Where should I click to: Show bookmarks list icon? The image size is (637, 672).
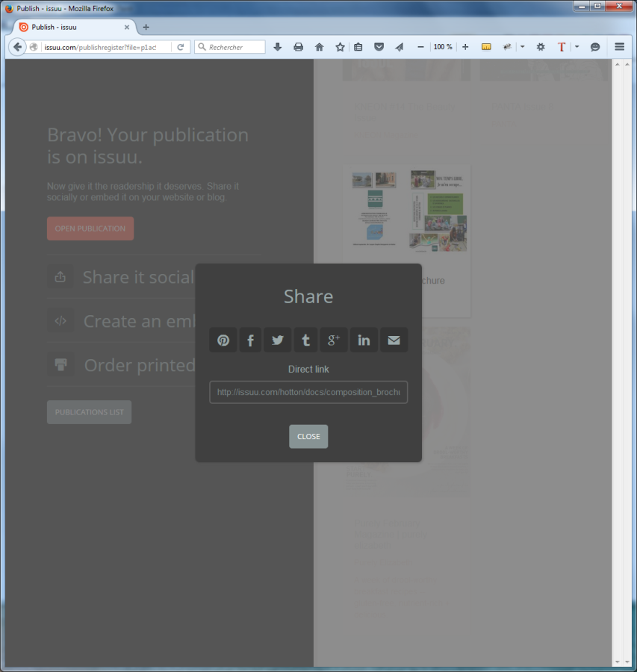coord(358,47)
